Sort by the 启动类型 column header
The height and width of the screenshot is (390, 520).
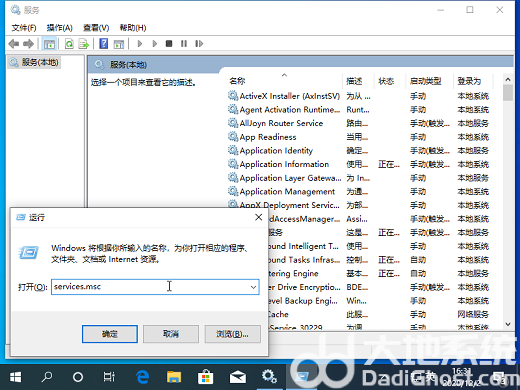pyautogui.click(x=426, y=81)
